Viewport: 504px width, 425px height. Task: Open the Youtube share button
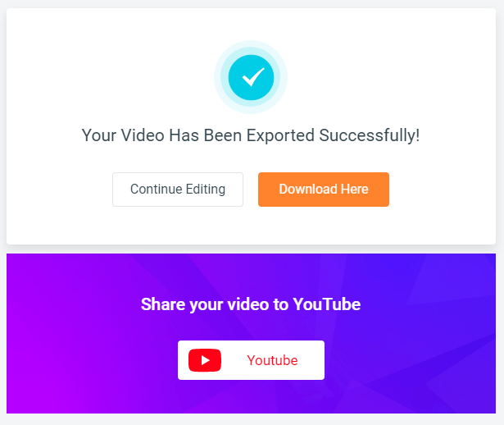251,360
